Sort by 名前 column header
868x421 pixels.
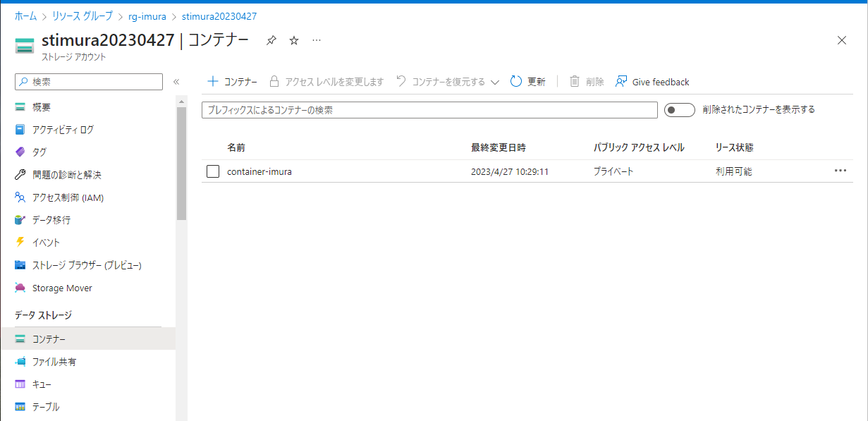coord(236,147)
